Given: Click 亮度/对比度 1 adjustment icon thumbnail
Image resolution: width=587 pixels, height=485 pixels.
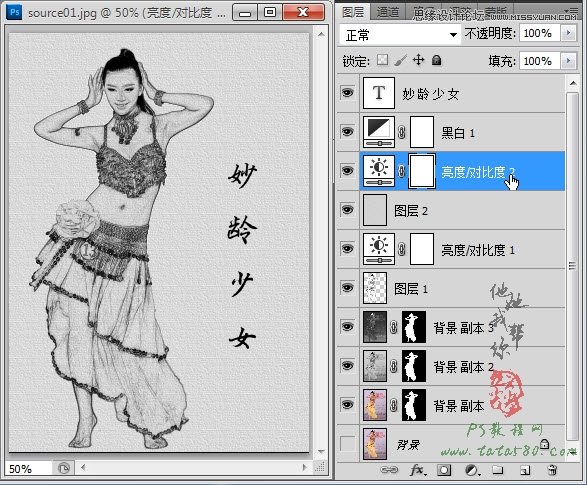Looking at the screenshot, I should point(379,249).
